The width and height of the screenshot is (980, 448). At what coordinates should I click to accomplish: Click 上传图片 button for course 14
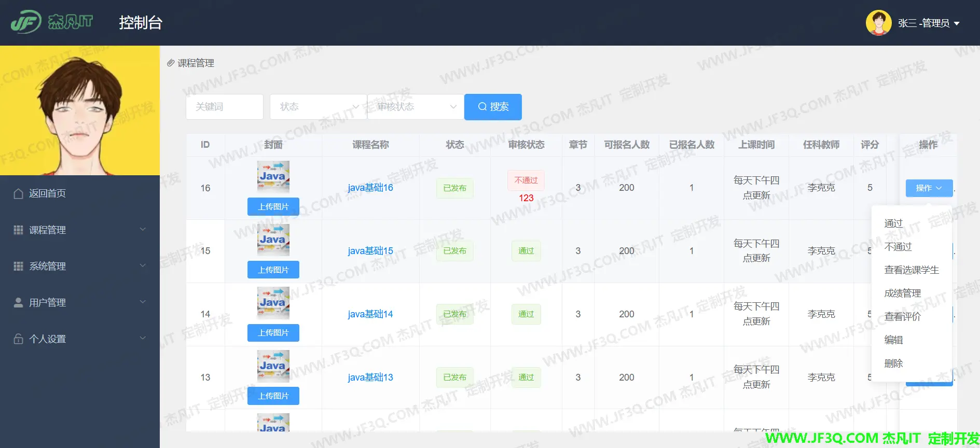(x=273, y=333)
